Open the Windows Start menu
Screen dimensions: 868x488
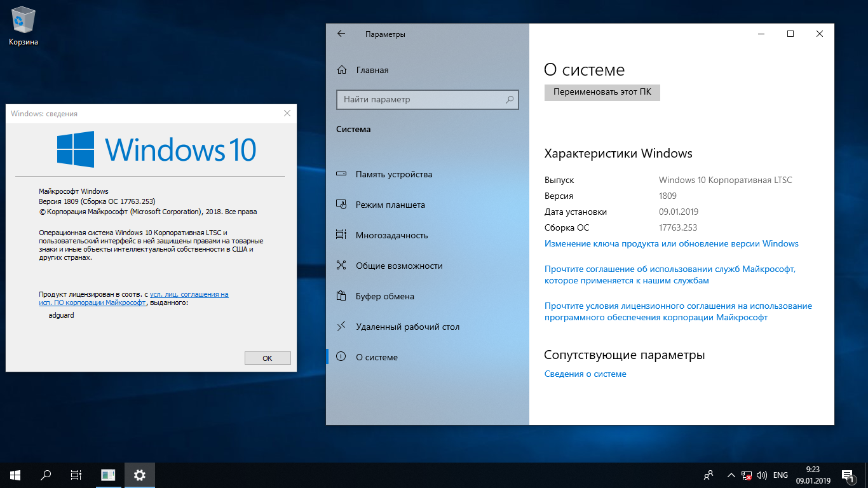(15, 475)
